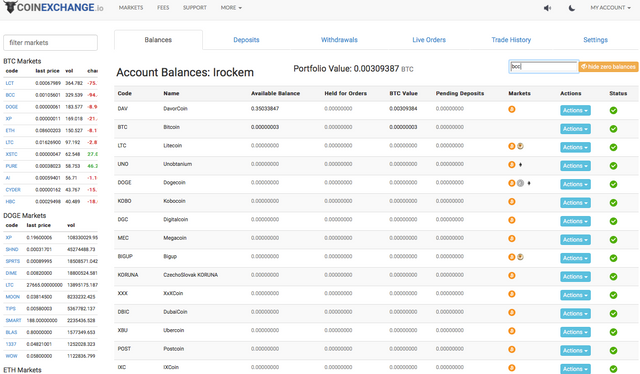Open ETH market icon for UNO row

click(x=520, y=165)
